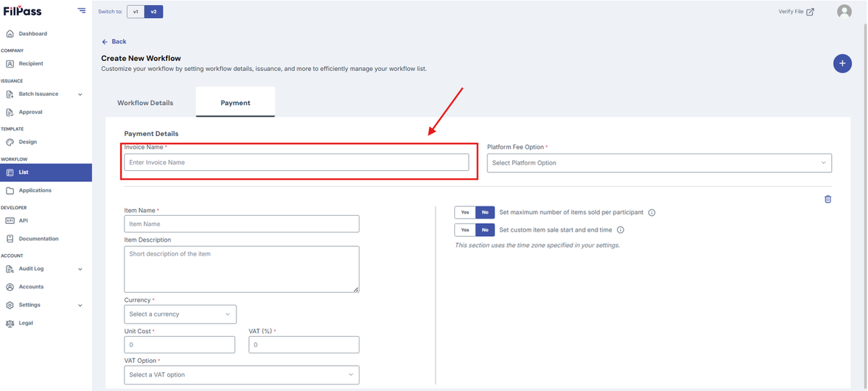Click the Recipient sidebar icon
The width and height of the screenshot is (868, 391).
[10, 64]
